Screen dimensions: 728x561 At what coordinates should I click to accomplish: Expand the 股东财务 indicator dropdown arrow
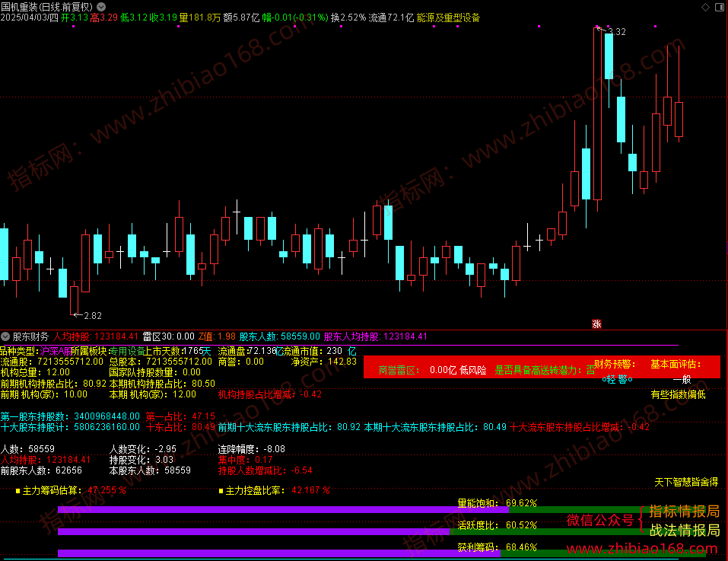tap(5, 336)
